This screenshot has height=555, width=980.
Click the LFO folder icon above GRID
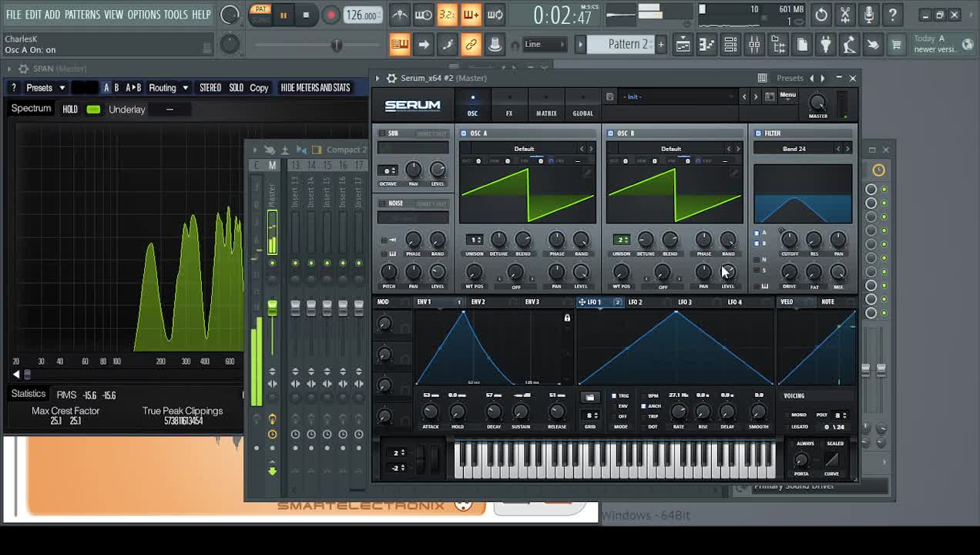tap(590, 397)
